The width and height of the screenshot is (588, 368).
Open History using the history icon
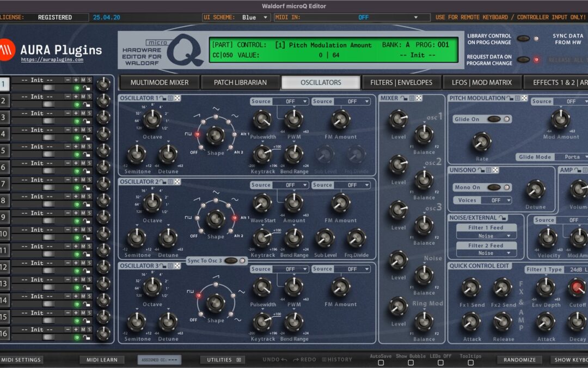[324, 360]
